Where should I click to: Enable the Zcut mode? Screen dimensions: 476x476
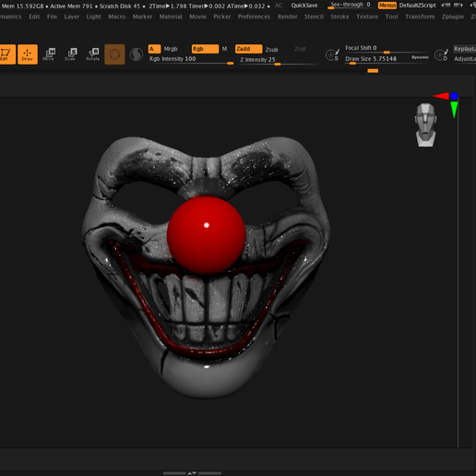(300, 49)
